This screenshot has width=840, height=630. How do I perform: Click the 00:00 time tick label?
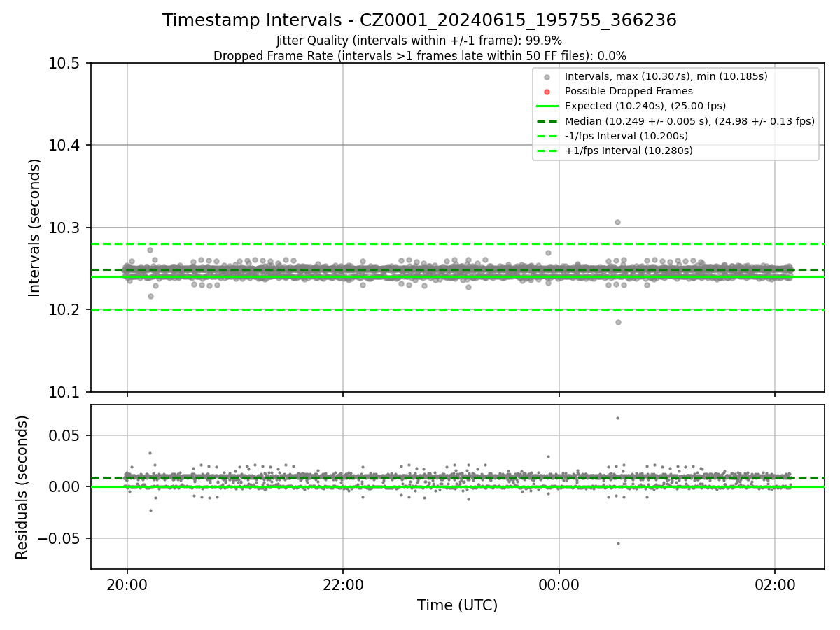pyautogui.click(x=559, y=584)
